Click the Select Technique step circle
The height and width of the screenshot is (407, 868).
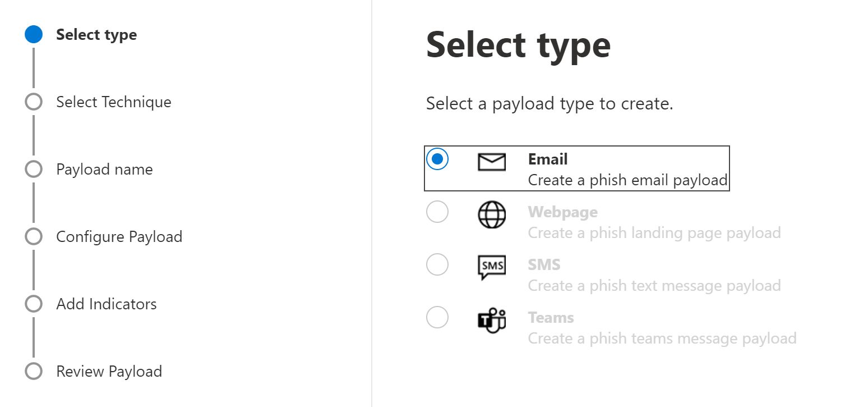pyautogui.click(x=34, y=102)
